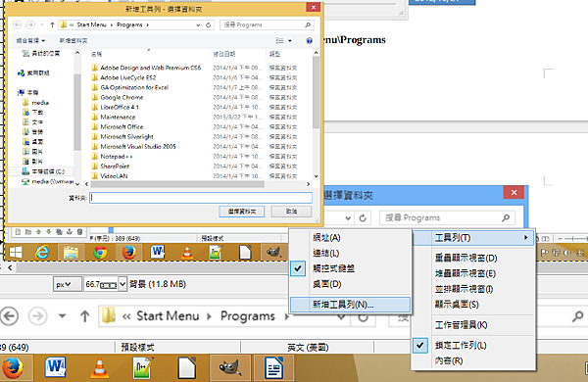Open the blue help icon in 新增工具列 dialog
588x382 pixels.
[x=310, y=40]
